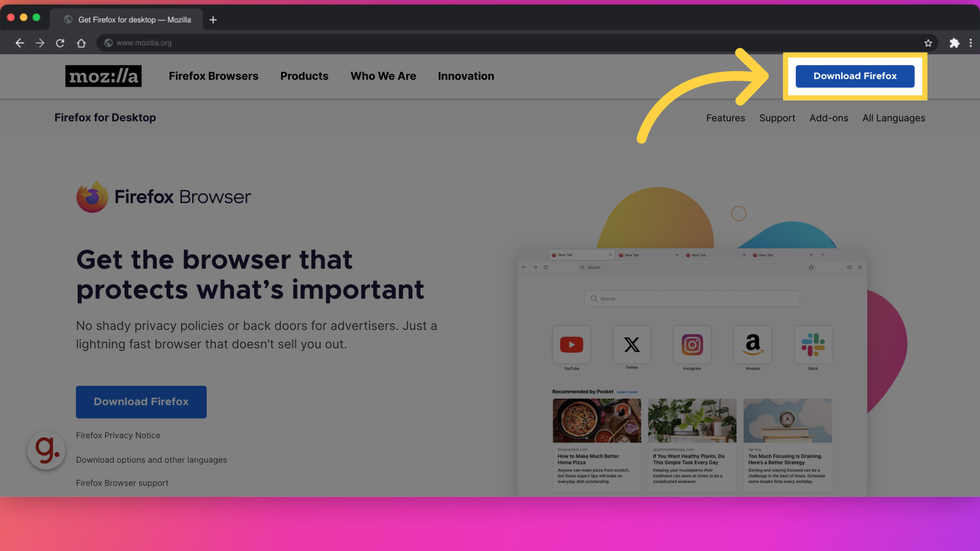Click the Instagram tile in mockup
This screenshot has height=551, width=980.
click(x=692, y=345)
